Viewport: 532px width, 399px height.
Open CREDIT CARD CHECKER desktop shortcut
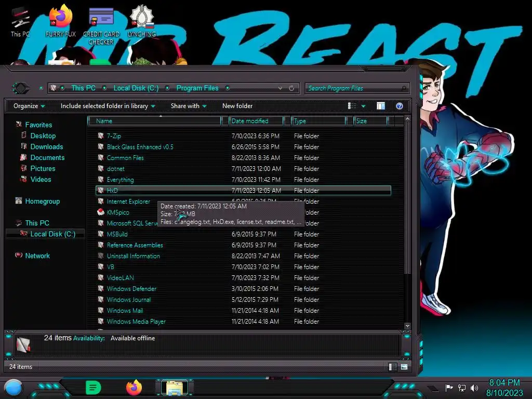pyautogui.click(x=101, y=26)
